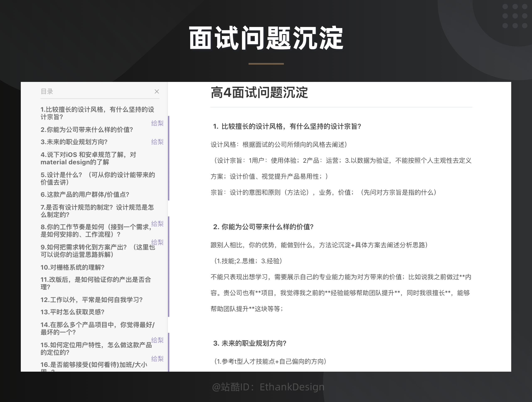532x402 pixels.
Task: Select item 10 对栅格系统的理解
Action: click(x=72, y=267)
